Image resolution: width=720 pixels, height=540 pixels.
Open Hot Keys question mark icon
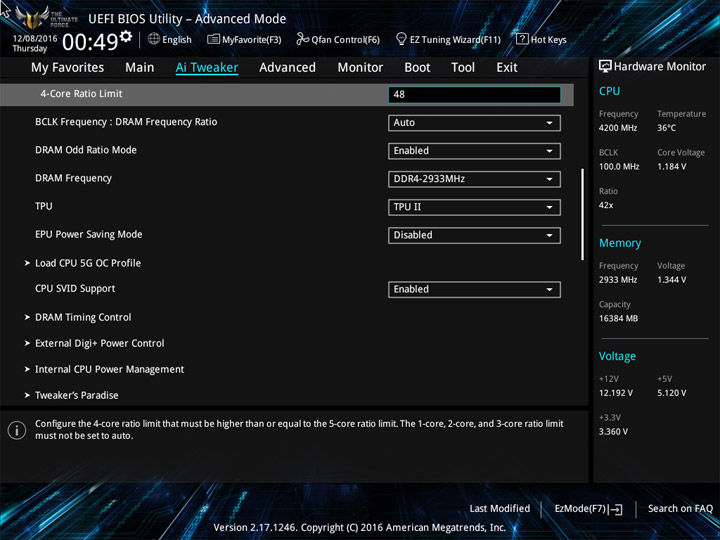522,39
